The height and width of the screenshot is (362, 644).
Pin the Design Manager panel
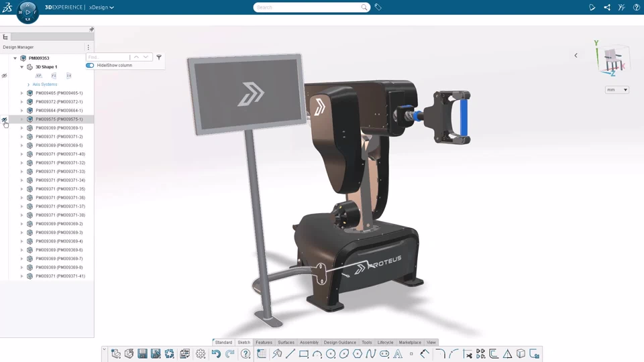tap(91, 29)
